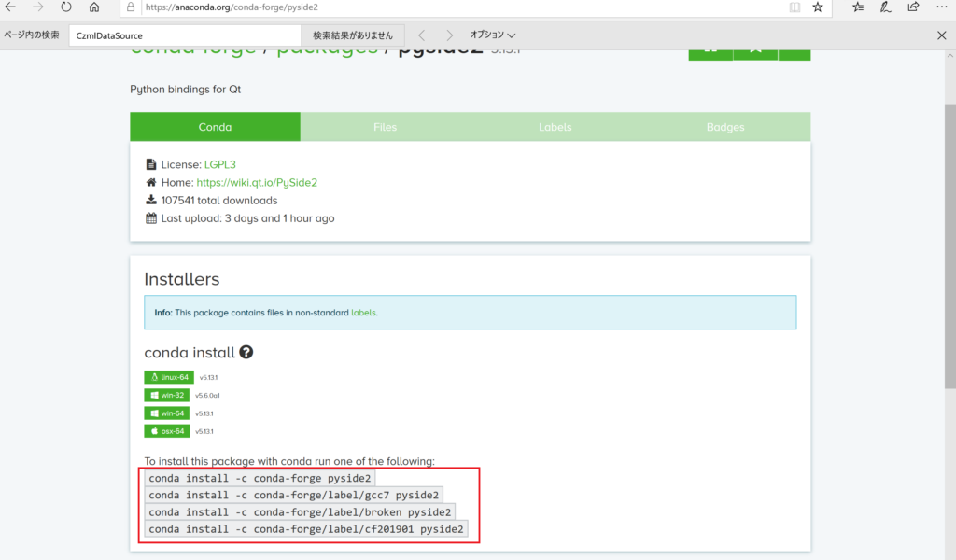The image size is (956, 560).
Task: Click the version text next to osx-64
Action: 204,431
